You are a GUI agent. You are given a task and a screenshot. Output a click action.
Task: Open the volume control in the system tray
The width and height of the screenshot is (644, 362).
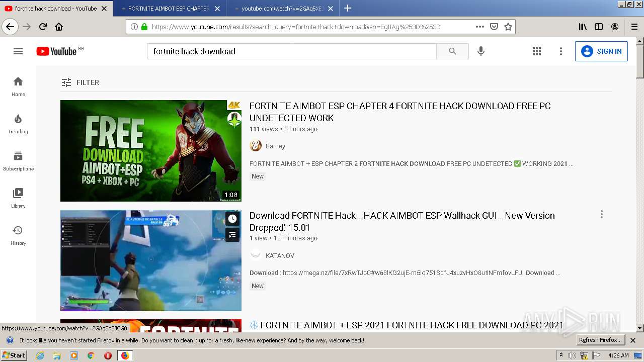572,355
